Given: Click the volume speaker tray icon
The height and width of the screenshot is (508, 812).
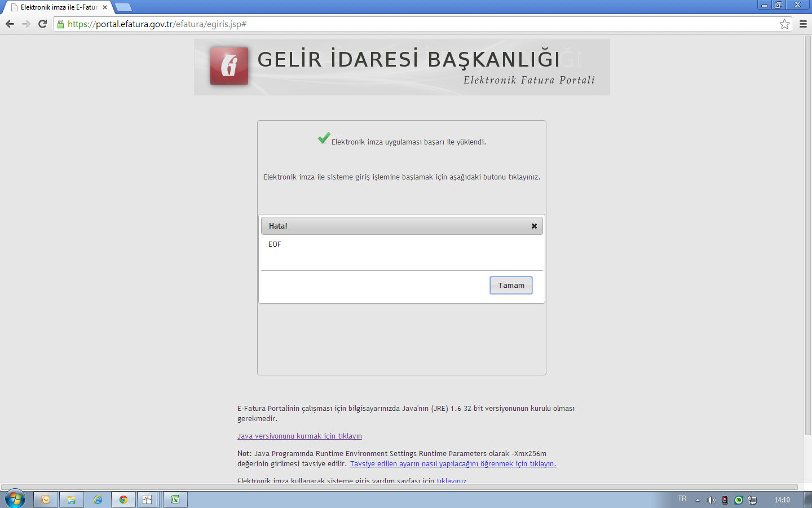Looking at the screenshot, I should pyautogui.click(x=711, y=500).
